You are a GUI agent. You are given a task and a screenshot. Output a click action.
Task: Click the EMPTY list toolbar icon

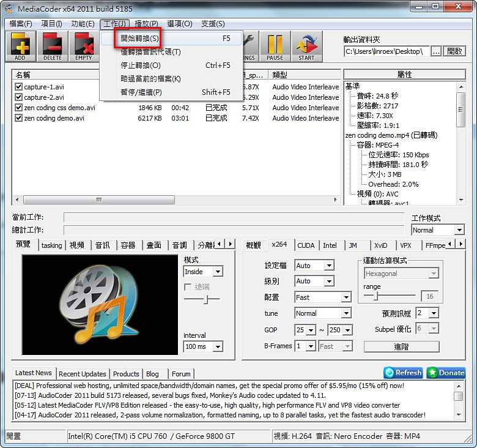pos(84,47)
